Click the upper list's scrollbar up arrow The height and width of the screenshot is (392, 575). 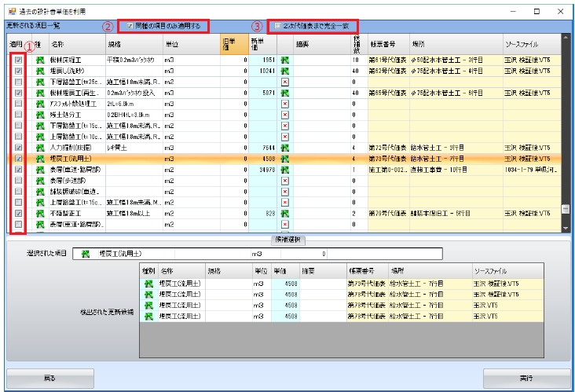click(566, 38)
